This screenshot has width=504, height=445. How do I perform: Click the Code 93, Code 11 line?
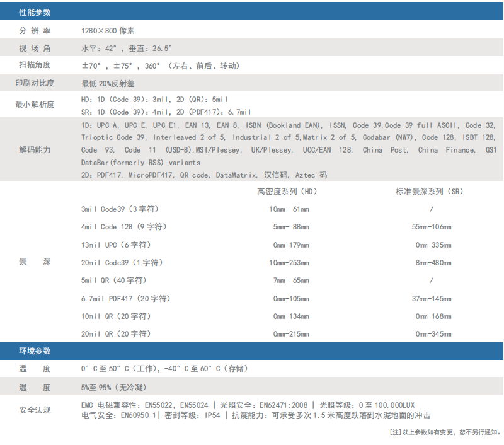pos(289,150)
